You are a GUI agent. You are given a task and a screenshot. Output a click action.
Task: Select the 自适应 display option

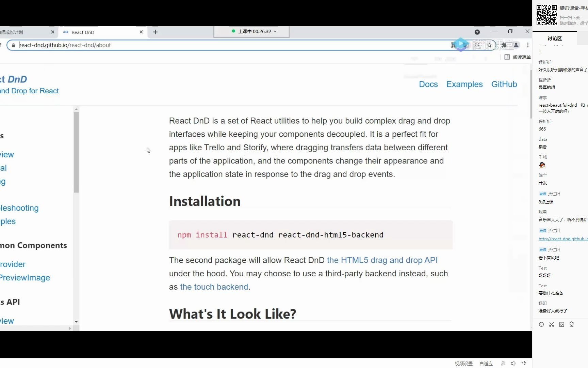tap(486, 364)
